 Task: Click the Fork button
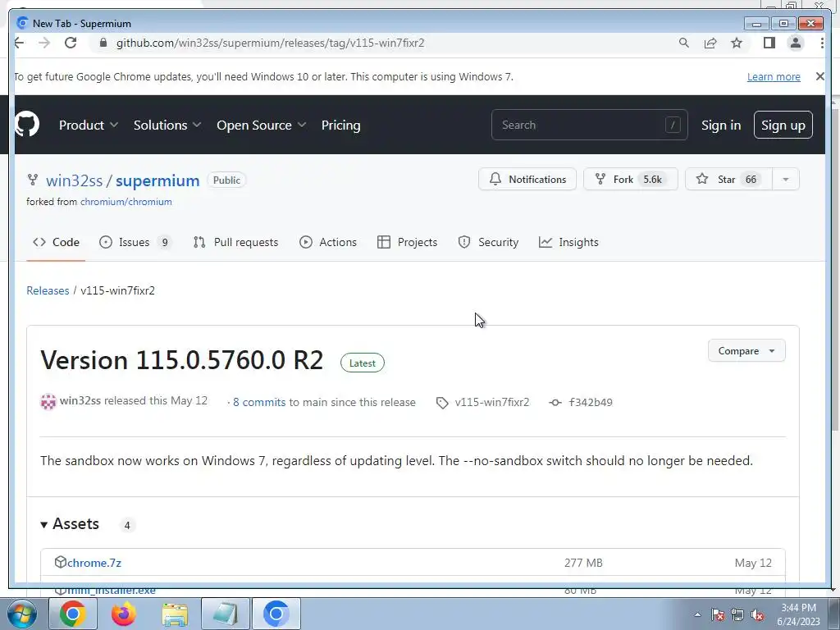631,179
